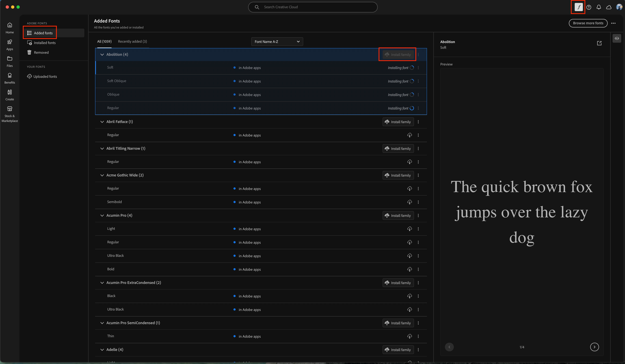Go to Apps in left sidebar
This screenshot has width=625, height=364.
10,45
